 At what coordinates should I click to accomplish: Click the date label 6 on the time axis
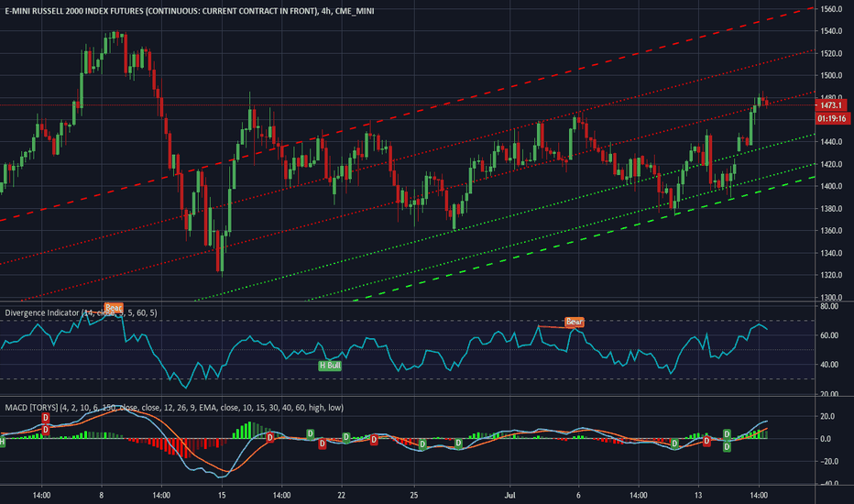coord(578,495)
